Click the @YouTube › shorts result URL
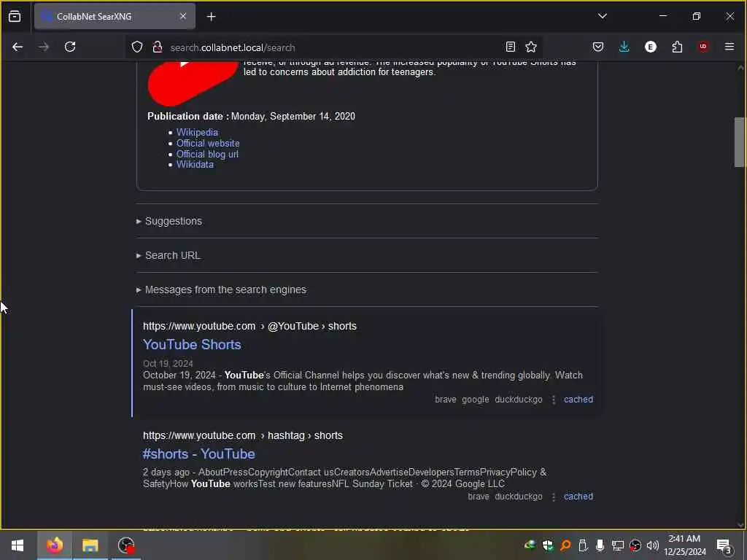Screen dimensions: 747x560 [x=249, y=326]
